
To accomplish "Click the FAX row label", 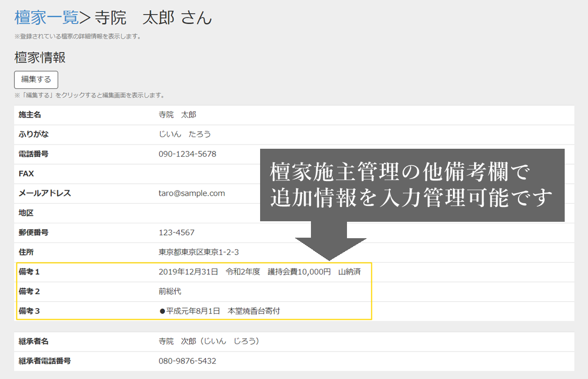I will pyautogui.click(x=26, y=174).
